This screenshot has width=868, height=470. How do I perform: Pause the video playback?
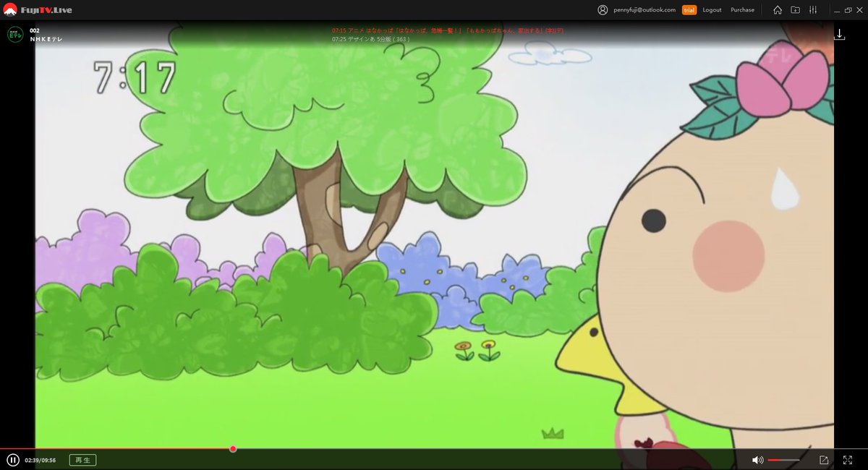coord(13,460)
